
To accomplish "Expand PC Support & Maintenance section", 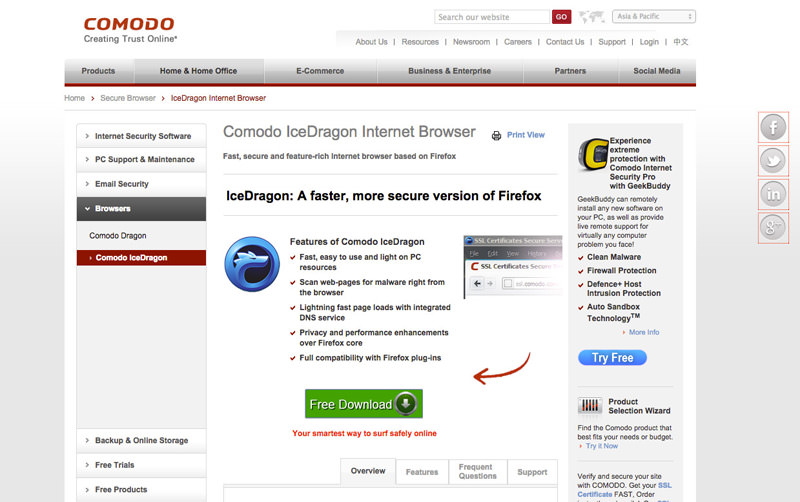I will click(141, 160).
